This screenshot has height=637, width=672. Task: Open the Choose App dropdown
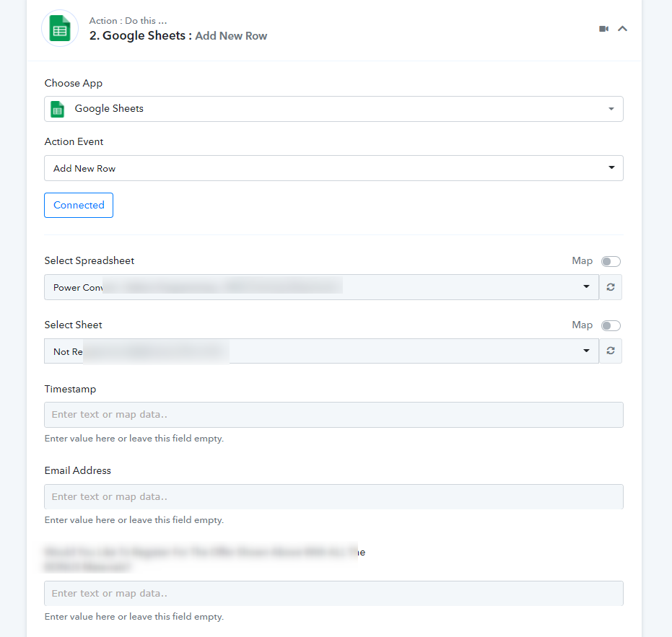coord(333,109)
